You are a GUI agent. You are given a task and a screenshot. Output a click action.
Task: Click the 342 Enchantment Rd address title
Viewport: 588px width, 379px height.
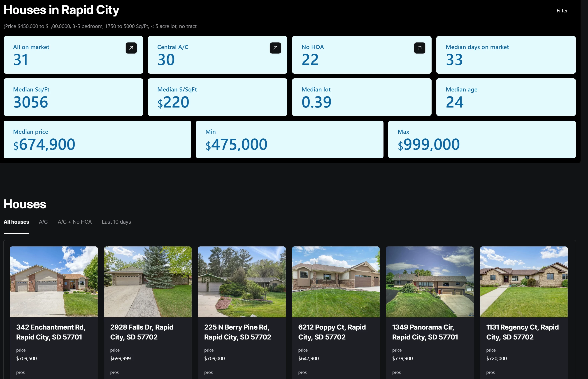51,332
